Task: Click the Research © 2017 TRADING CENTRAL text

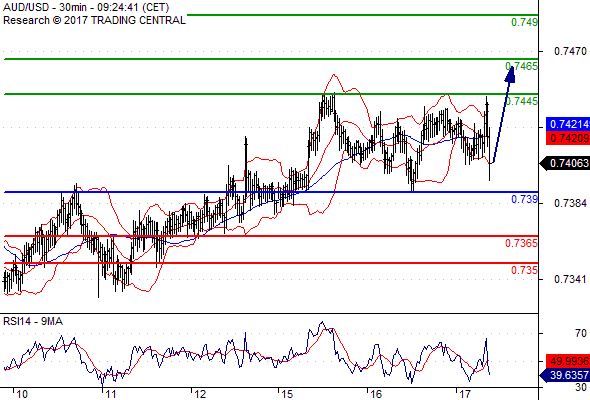Action: 94,20
